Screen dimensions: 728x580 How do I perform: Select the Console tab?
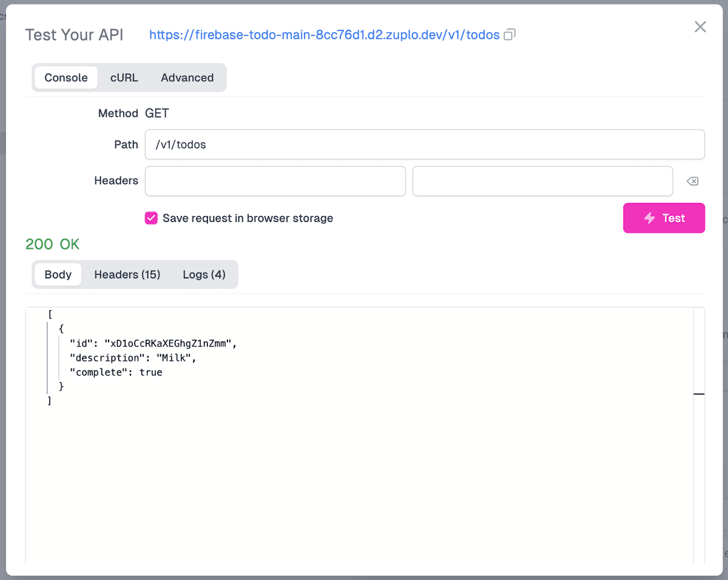65,78
